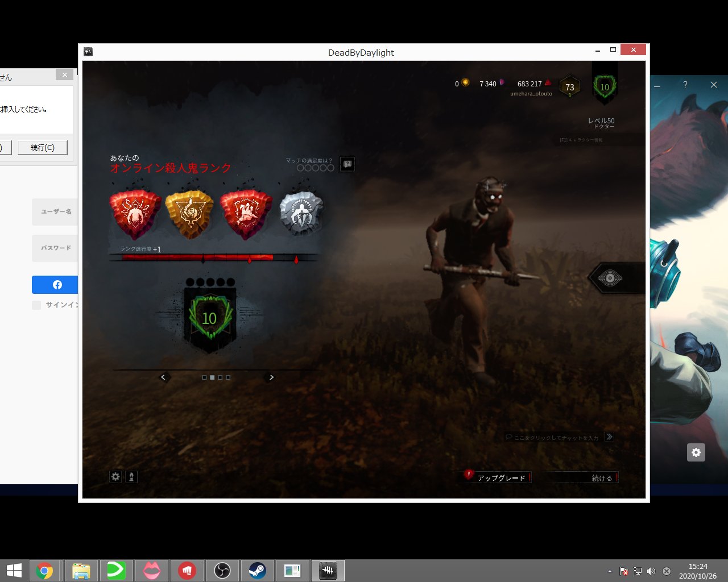Click the 続行(C) button in the left dialog
728x582 pixels.
[43, 148]
